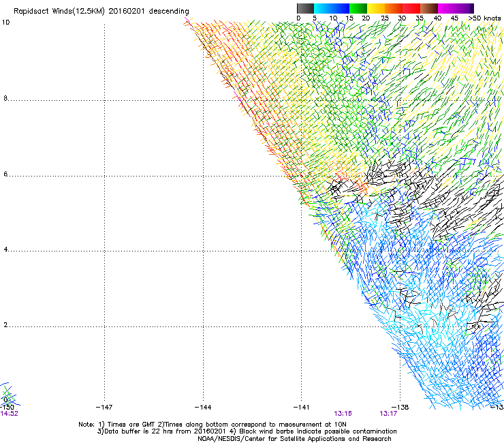The height and width of the screenshot is (443, 504).
Task: Click the 'Rapidscat Winds(12.5KM)' title text
Action: point(59,12)
